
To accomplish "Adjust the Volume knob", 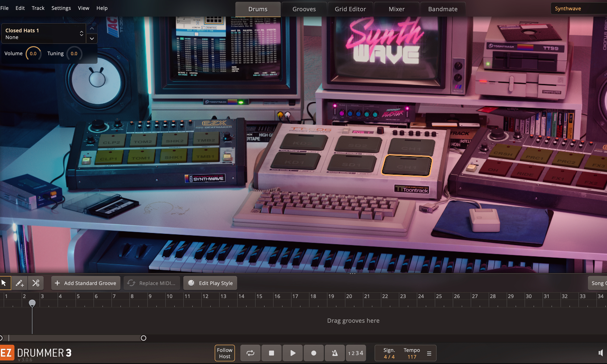I will 33,54.
